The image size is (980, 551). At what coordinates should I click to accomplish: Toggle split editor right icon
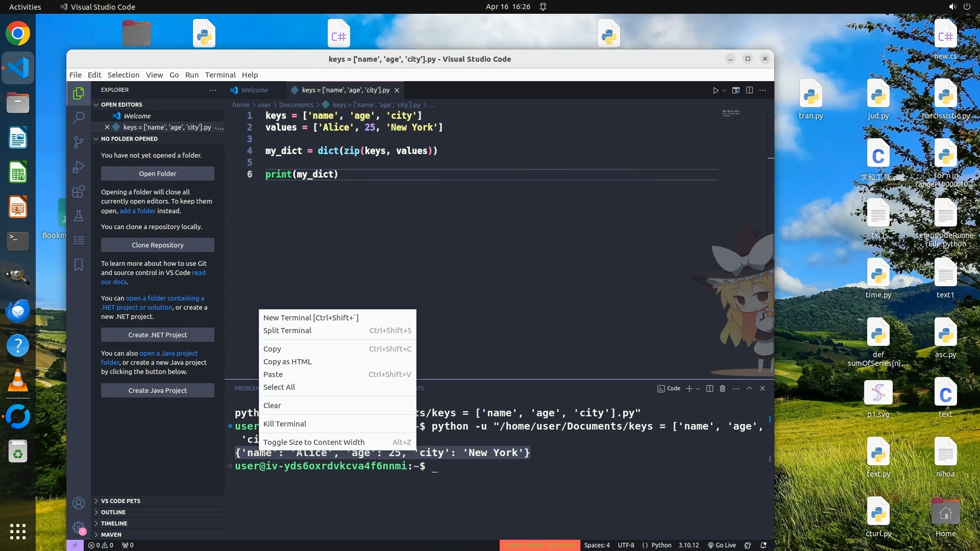[x=749, y=90]
